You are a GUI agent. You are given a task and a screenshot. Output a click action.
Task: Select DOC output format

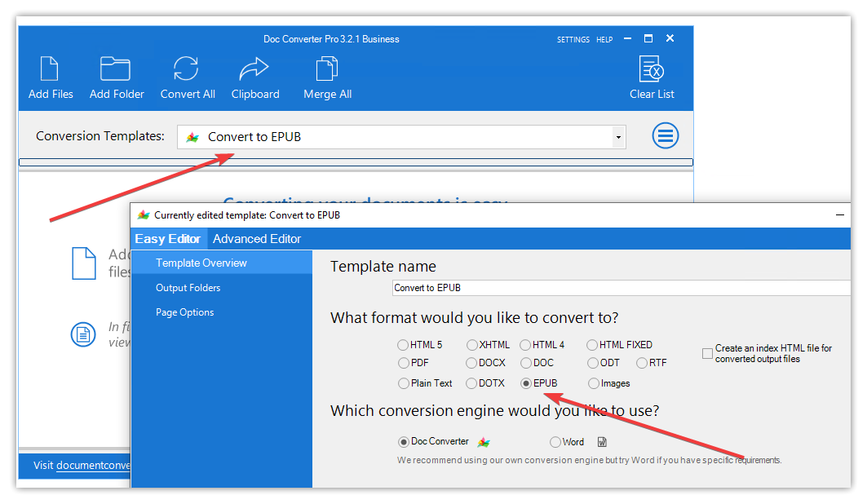click(x=526, y=363)
